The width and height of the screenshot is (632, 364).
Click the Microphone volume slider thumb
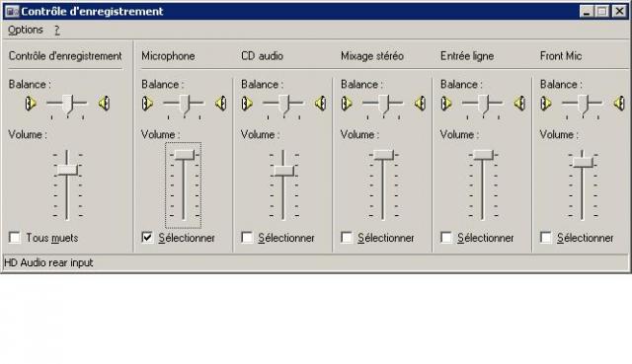185,155
